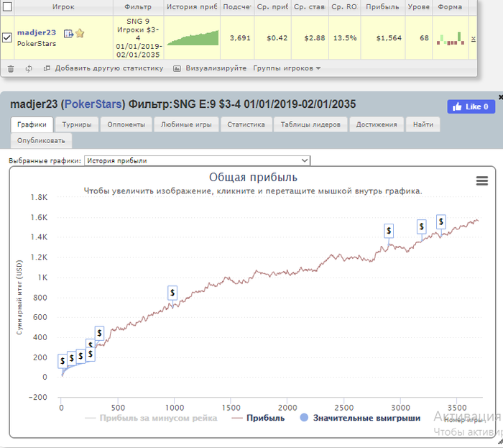The image size is (503, 448).
Task: Click the $0.42 average profit value
Action: pos(277,38)
